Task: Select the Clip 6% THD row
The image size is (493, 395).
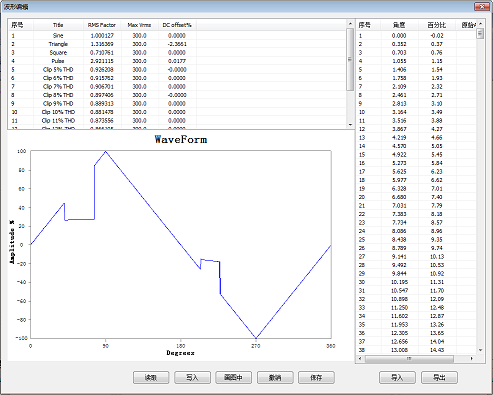Action: [x=177, y=78]
